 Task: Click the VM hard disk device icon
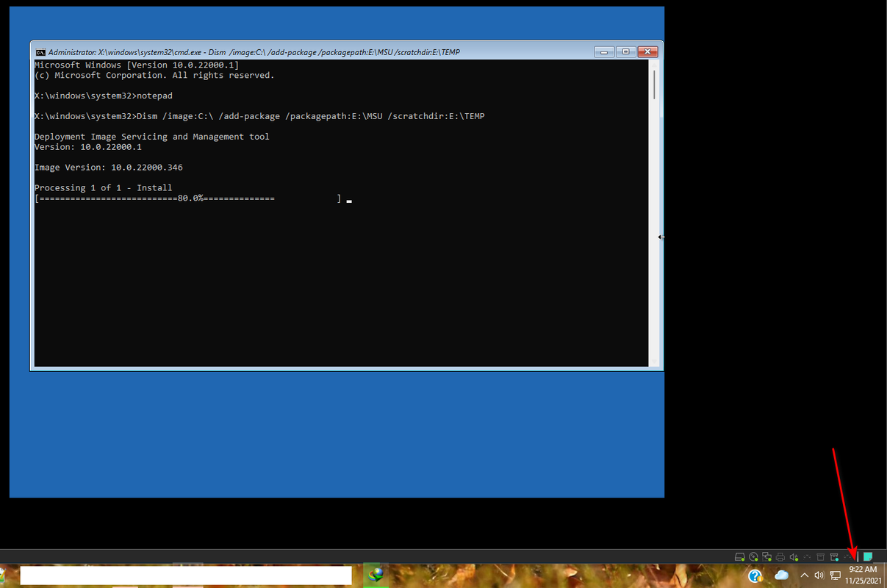tap(740, 557)
